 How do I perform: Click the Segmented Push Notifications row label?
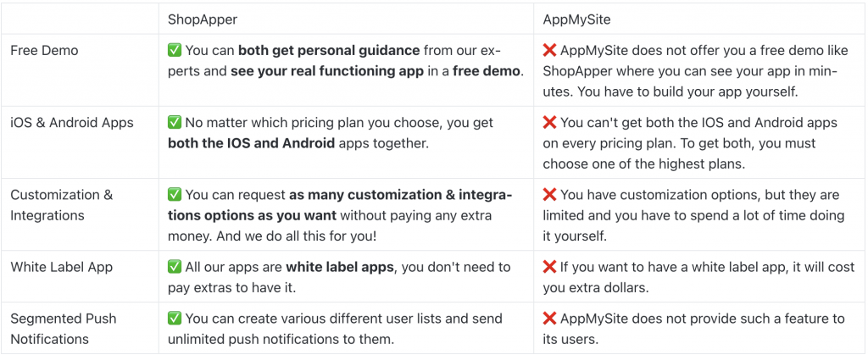63,329
